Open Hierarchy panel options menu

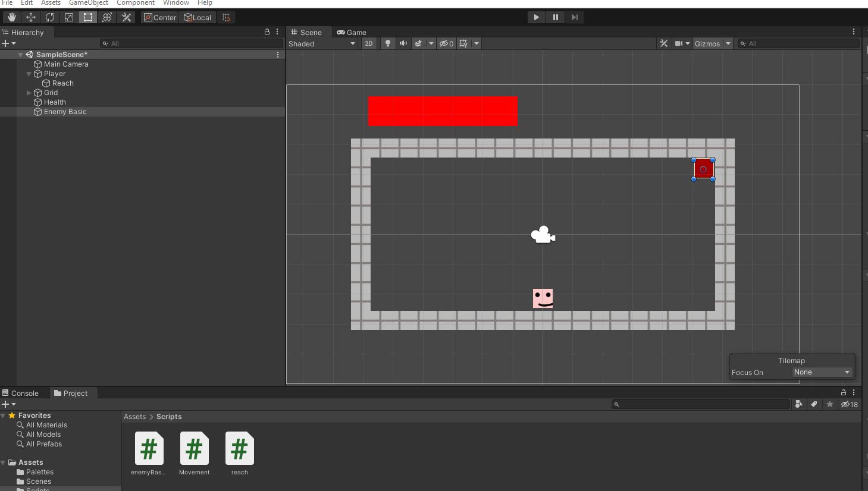click(x=277, y=32)
